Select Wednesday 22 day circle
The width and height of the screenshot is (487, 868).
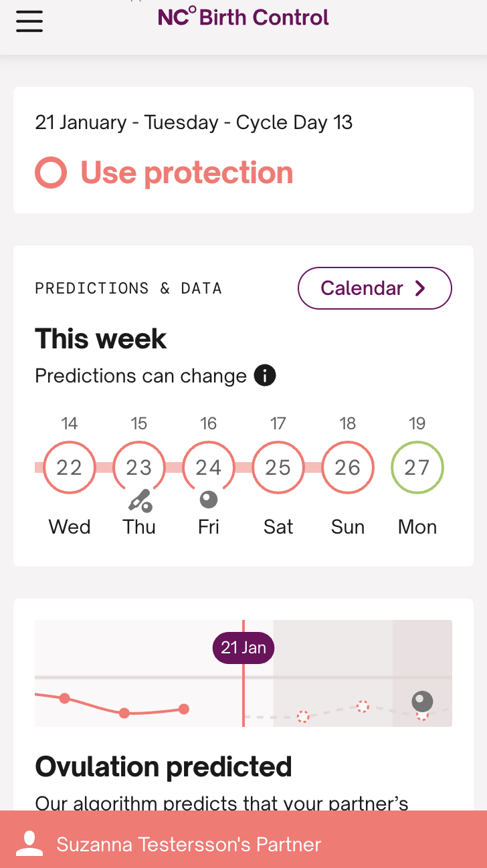pos(70,467)
